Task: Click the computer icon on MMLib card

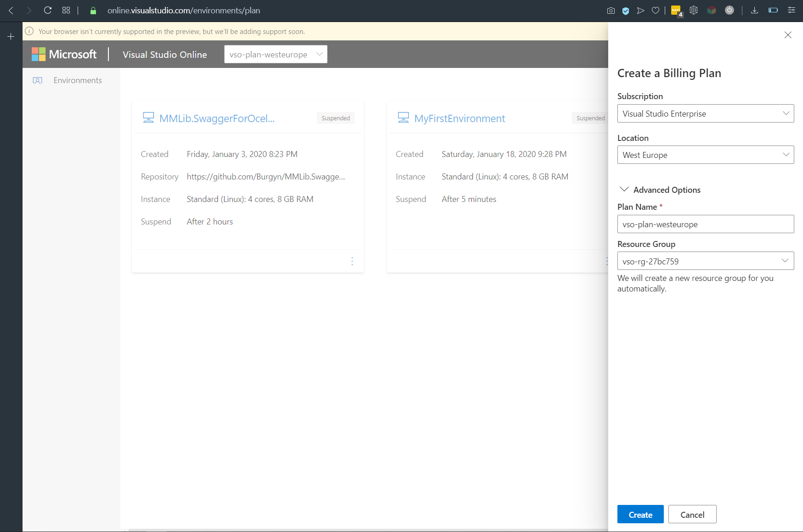Action: (x=148, y=118)
